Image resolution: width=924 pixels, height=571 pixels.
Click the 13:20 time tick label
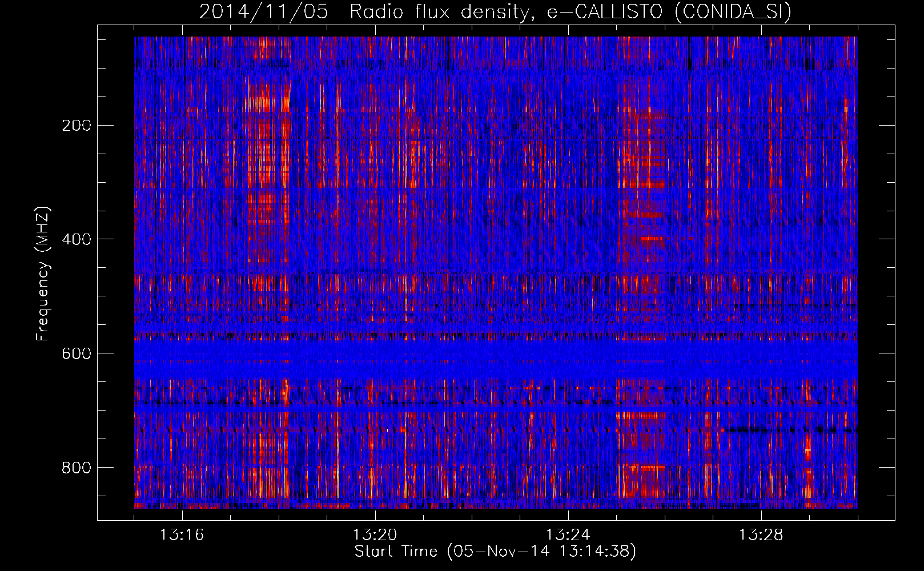coord(375,534)
